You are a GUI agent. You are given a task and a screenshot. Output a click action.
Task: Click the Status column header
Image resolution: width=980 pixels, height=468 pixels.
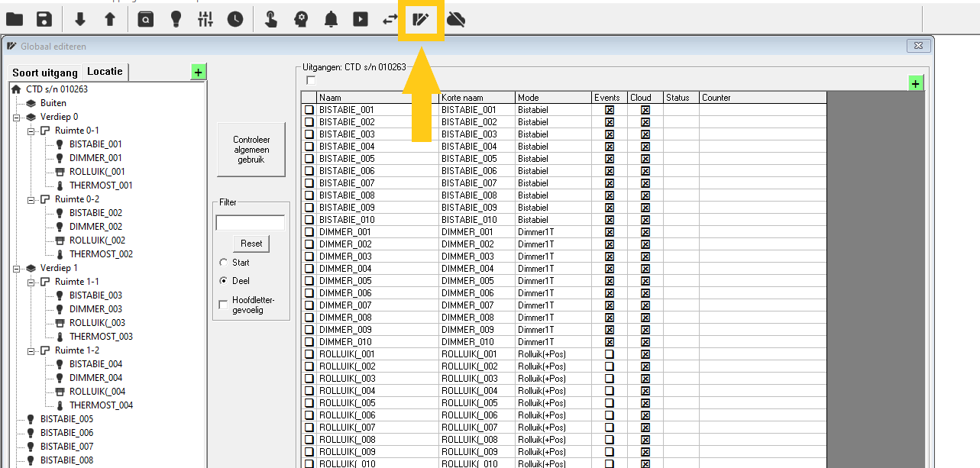point(681,98)
